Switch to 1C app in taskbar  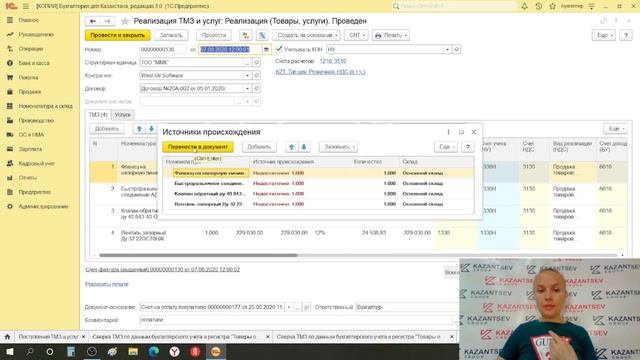coord(216,351)
